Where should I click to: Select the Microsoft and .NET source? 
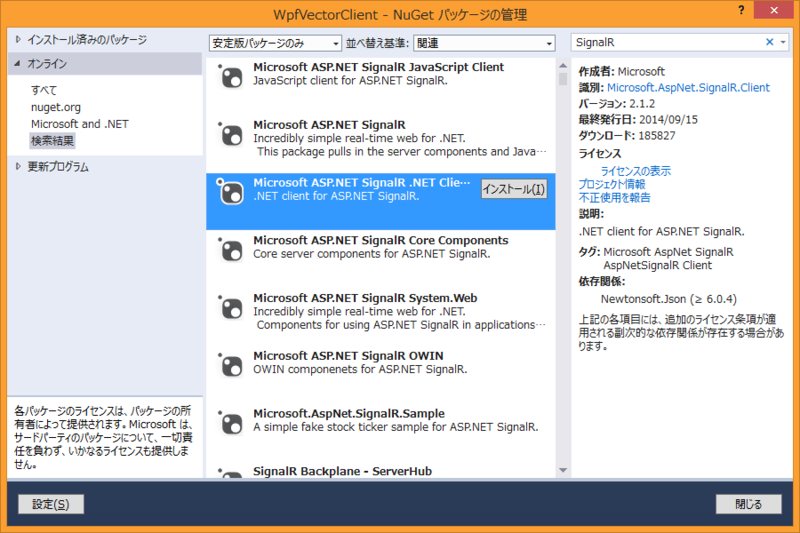80,124
